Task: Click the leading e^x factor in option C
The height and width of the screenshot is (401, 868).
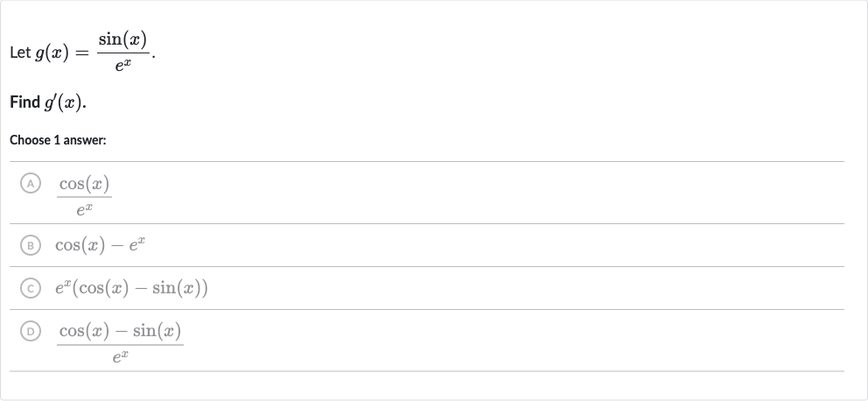Action: coord(63,287)
